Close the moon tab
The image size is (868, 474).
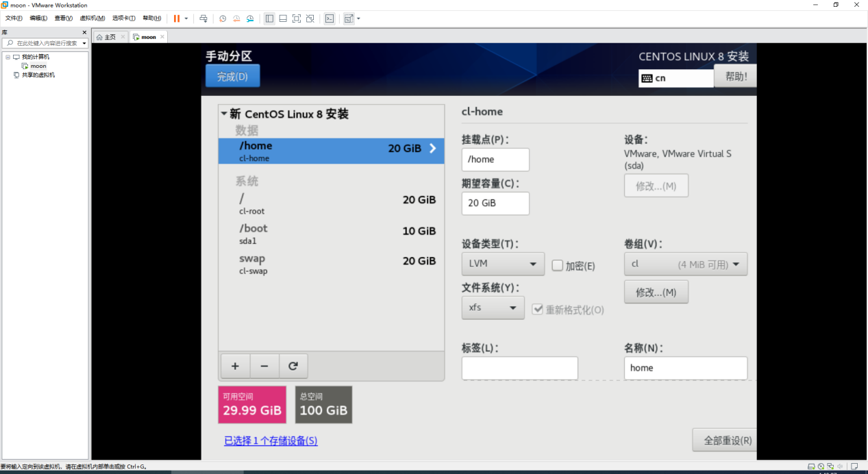[162, 37]
